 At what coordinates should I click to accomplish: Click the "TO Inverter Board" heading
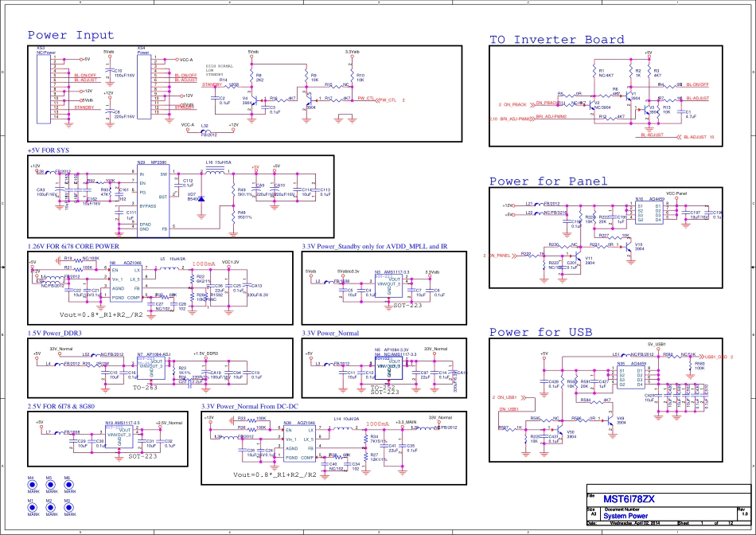click(x=556, y=40)
